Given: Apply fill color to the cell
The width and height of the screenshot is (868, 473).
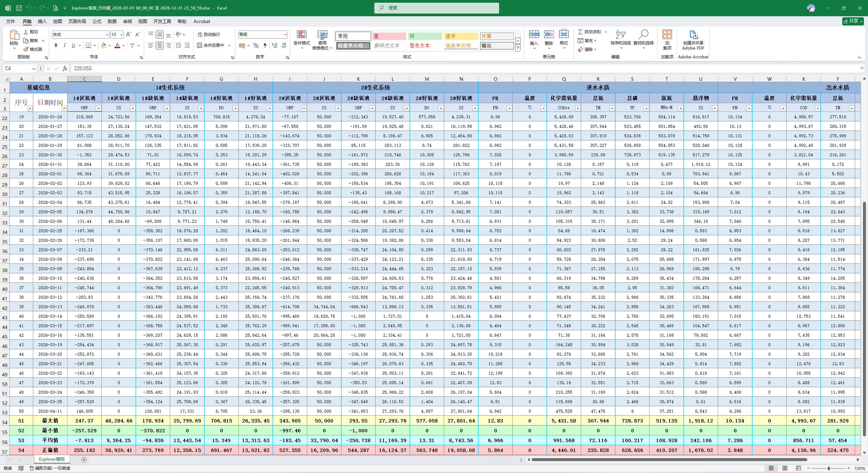Looking at the screenshot, I should pos(103,45).
